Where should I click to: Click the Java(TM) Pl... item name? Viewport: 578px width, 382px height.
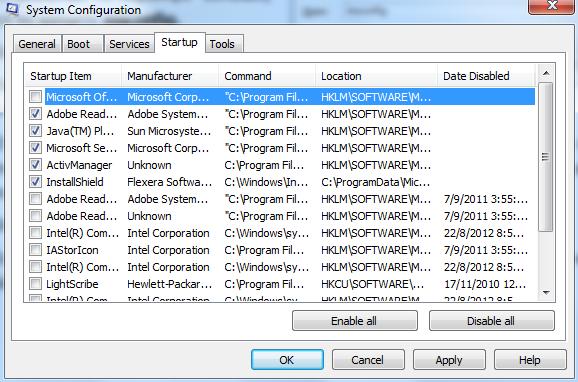80,131
